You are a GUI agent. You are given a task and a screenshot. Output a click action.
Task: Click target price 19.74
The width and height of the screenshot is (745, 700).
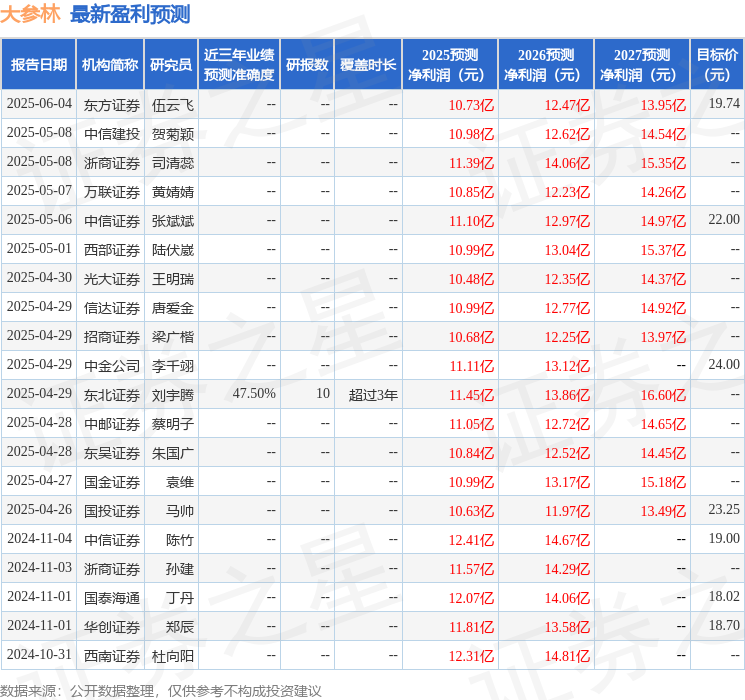click(x=724, y=103)
